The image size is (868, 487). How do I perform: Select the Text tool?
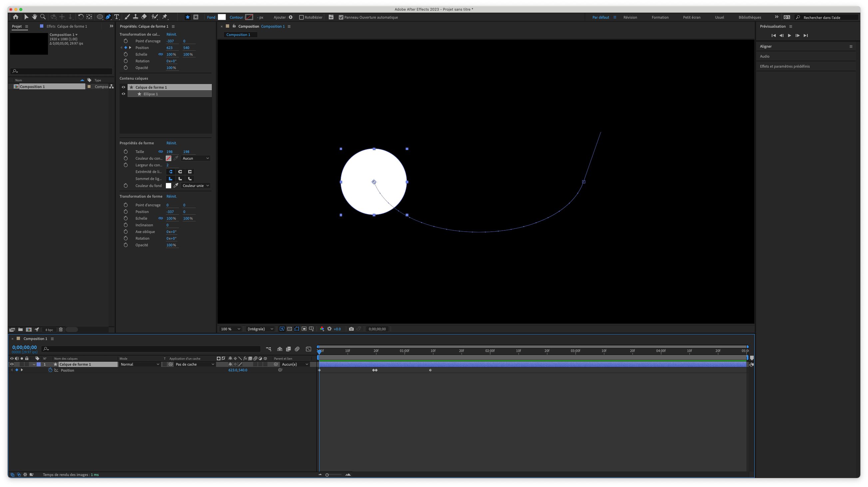tap(117, 17)
